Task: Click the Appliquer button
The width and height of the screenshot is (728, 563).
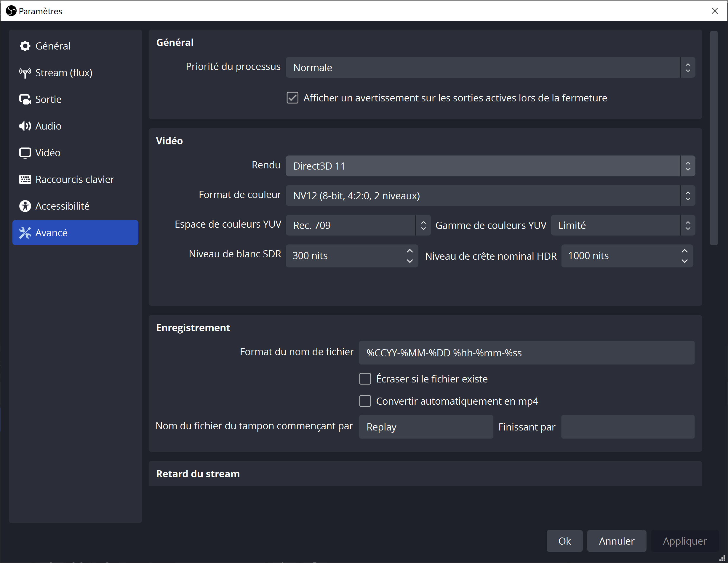Action: point(685,541)
